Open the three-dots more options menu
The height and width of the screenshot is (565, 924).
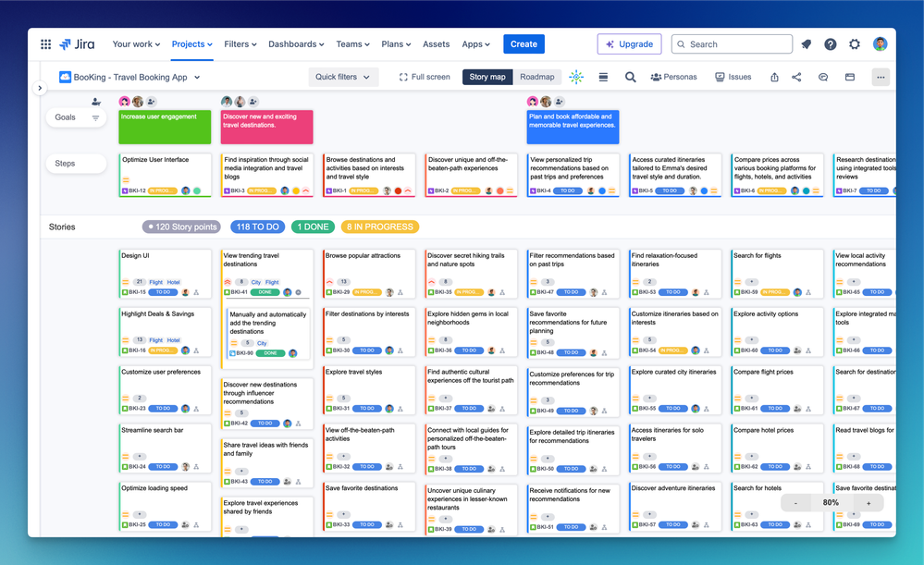[881, 77]
